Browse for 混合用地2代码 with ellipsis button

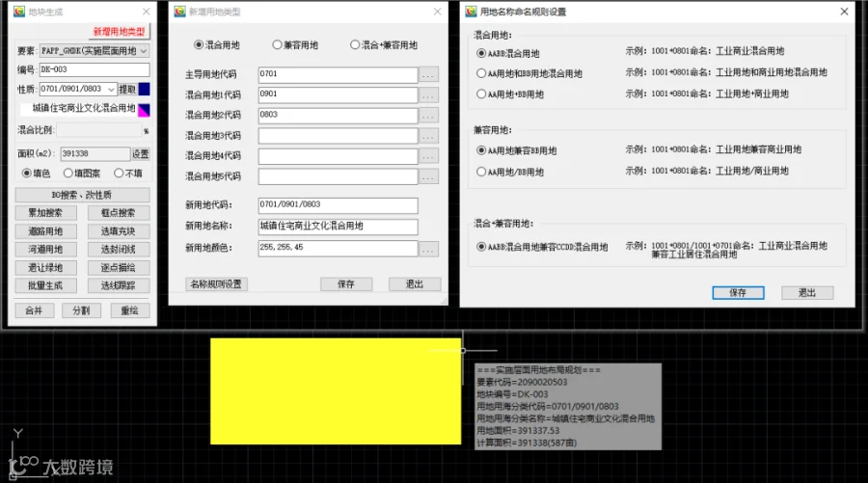pos(428,116)
